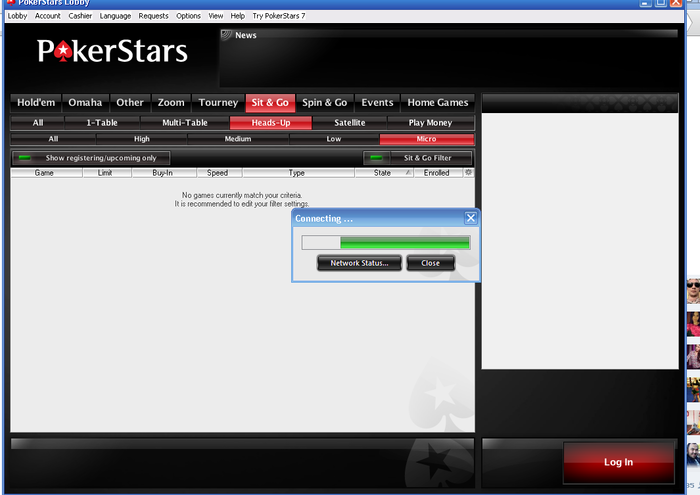Viewport: 700px width, 495px height.
Task: Open the Spin & Go tab
Action: [x=325, y=103]
